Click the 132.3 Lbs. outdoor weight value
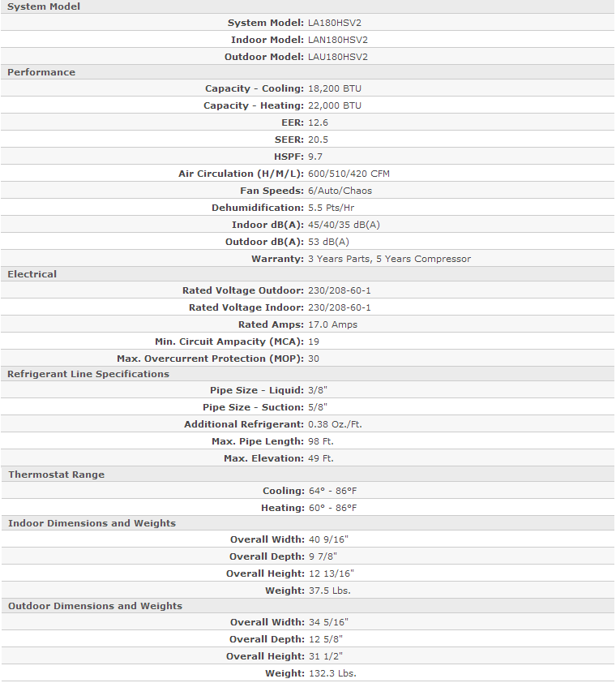 tap(332, 673)
